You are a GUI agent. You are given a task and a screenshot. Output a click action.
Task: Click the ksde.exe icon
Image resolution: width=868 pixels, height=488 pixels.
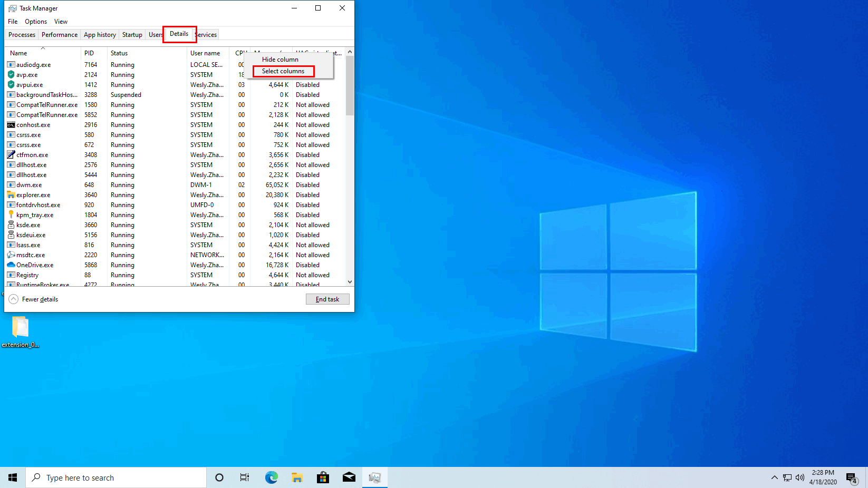click(x=11, y=225)
